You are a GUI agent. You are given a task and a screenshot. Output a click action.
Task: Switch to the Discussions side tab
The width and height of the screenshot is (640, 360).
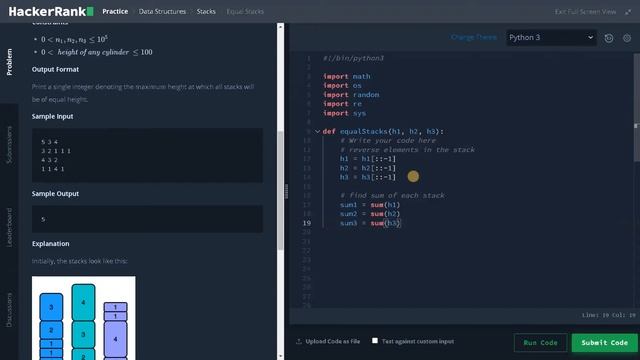[9, 310]
